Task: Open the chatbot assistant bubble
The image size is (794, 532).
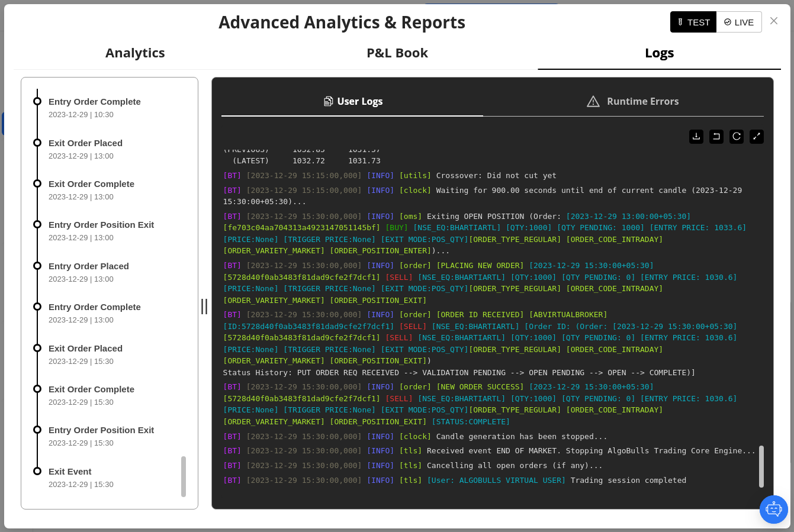Action: 773,509
